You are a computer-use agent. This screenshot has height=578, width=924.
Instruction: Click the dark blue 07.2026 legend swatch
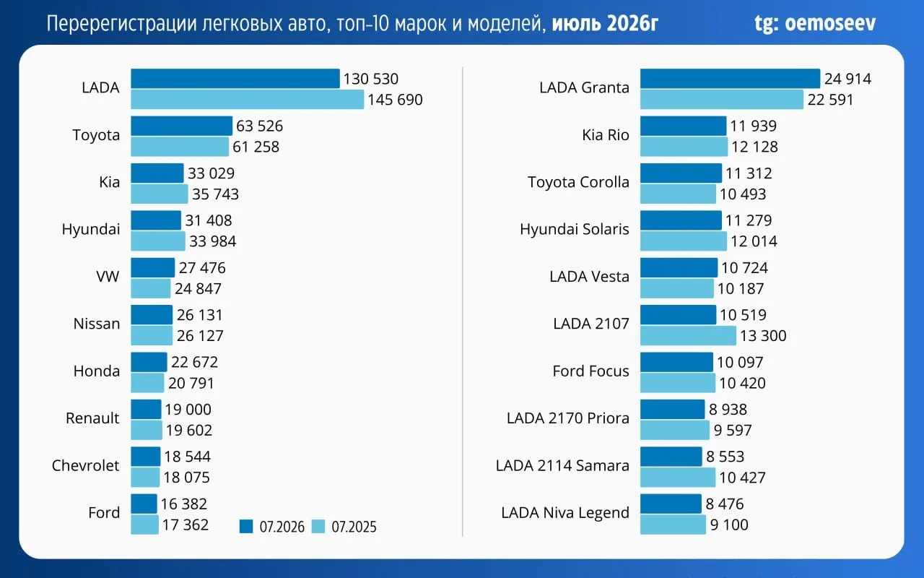tap(247, 527)
